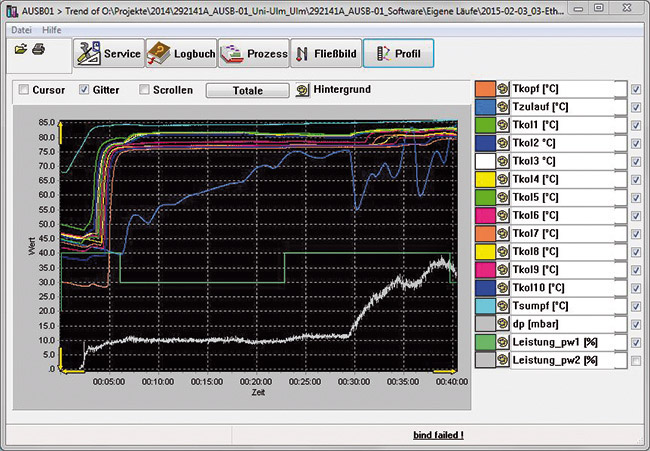
Task: Open file using the folder icon
Action: click(20, 49)
